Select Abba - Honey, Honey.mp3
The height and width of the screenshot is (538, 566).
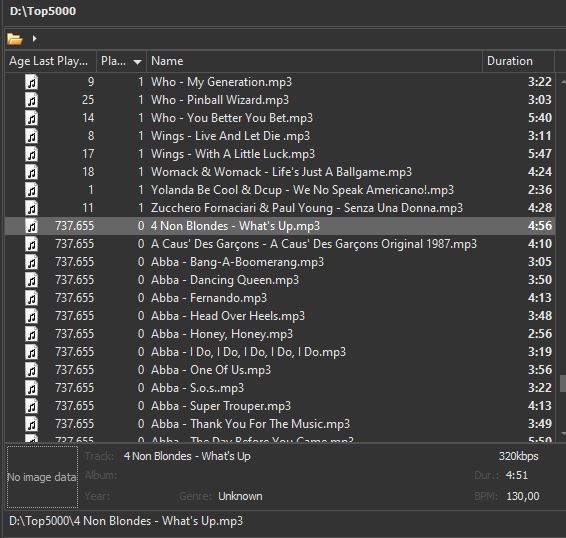(222, 334)
